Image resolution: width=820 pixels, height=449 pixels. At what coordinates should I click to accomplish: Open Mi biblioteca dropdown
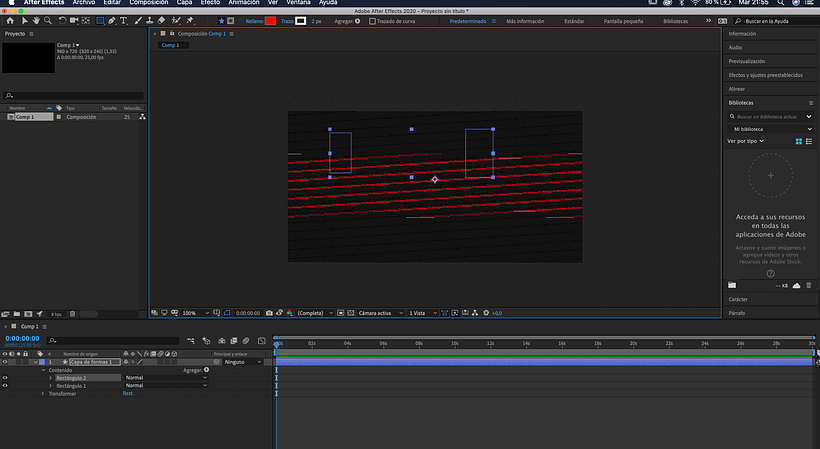[770, 129]
